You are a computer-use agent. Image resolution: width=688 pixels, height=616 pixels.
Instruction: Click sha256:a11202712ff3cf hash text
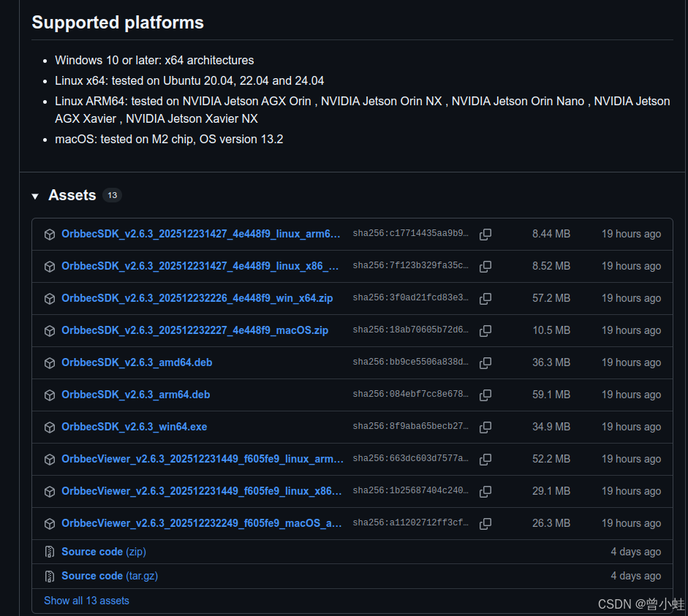(x=411, y=522)
